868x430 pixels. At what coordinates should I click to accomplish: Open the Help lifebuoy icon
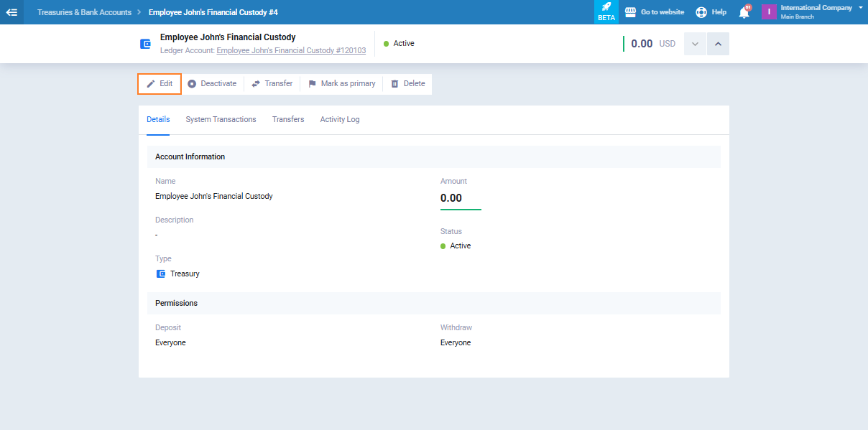[x=701, y=12]
